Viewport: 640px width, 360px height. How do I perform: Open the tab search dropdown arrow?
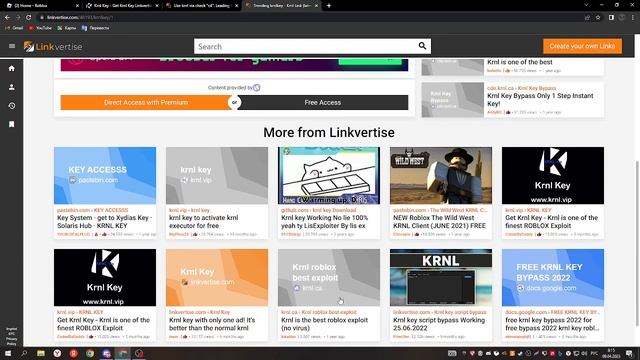tap(586, 5)
